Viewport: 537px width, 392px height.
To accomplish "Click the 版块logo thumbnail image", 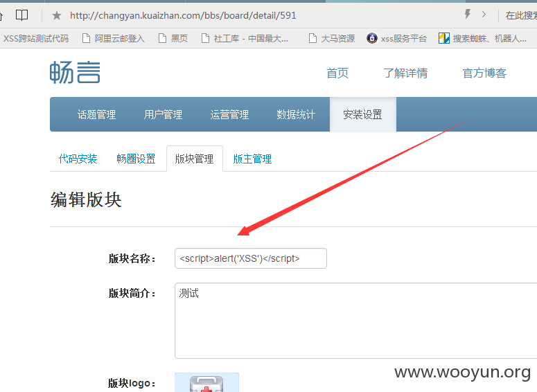I will pyautogui.click(x=207, y=382).
